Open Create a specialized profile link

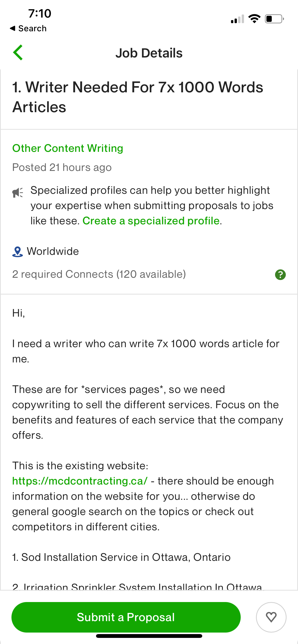(151, 221)
